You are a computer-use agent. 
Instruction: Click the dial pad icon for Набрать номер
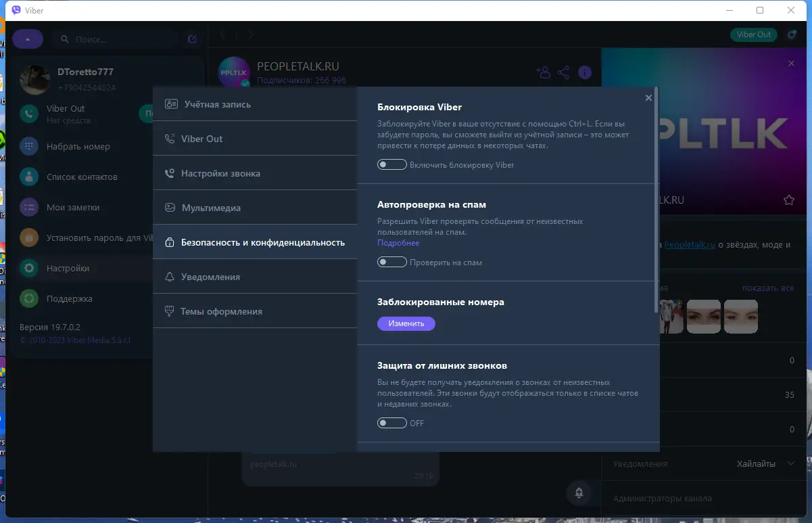pos(29,146)
